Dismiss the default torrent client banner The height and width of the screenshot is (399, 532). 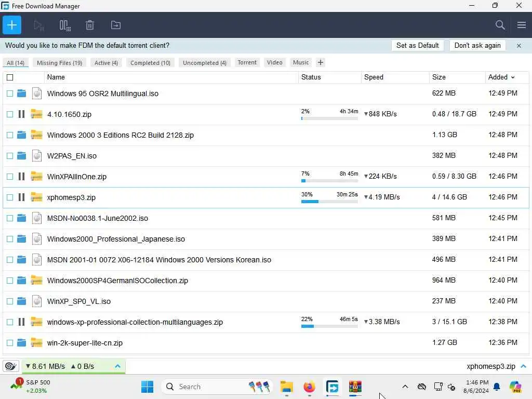[x=519, y=46]
